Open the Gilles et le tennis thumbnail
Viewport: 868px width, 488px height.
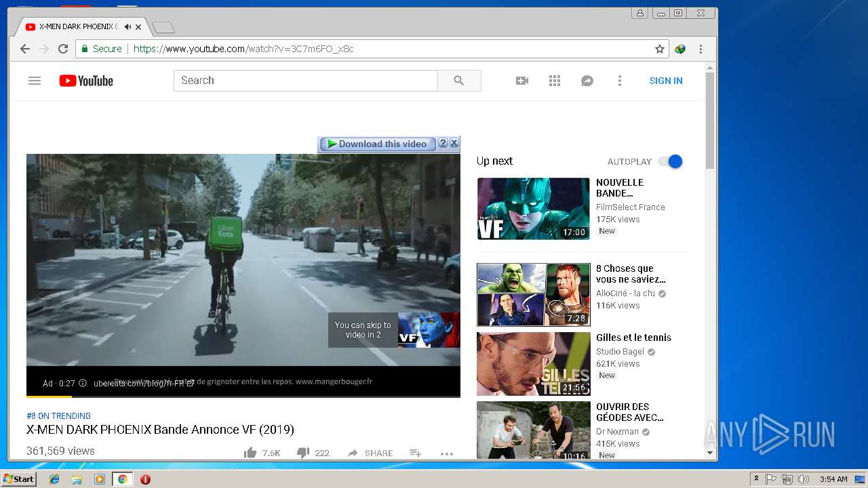coord(534,364)
